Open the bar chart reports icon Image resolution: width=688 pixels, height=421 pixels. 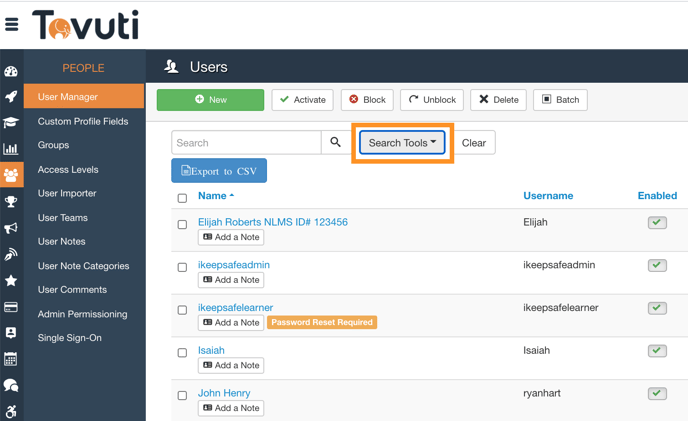[x=11, y=149]
